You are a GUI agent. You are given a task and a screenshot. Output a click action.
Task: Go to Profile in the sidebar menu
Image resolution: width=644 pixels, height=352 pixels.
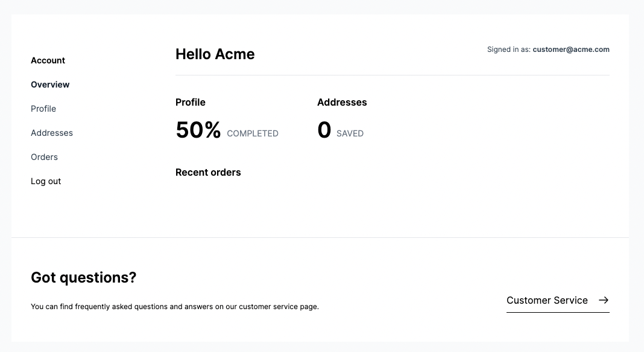coord(43,109)
